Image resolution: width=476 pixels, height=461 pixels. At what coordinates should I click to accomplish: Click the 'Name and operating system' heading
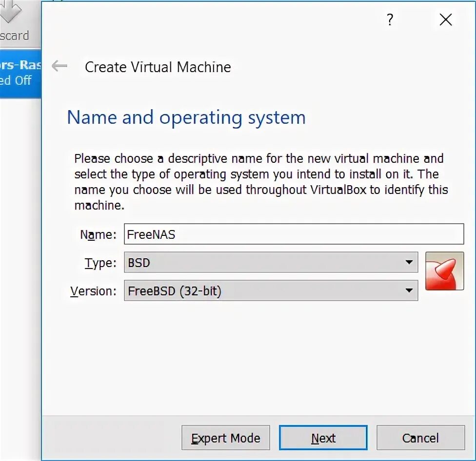pyautogui.click(x=186, y=117)
